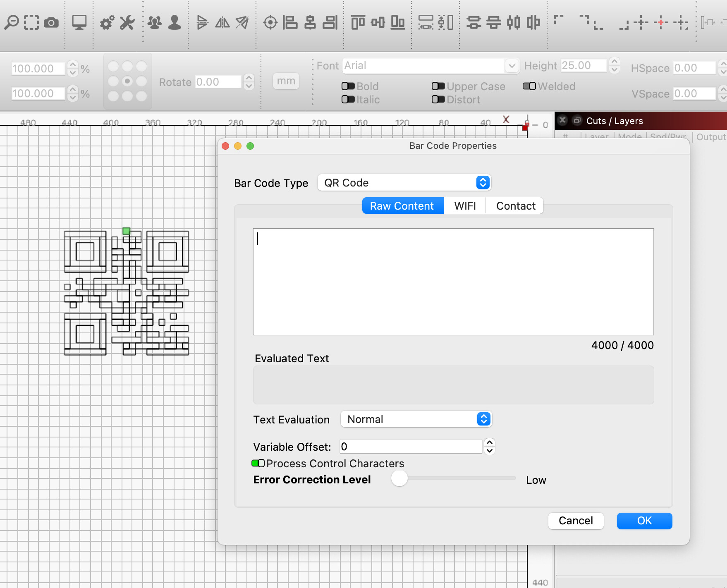This screenshot has height=588, width=727.
Task: Open device settings wrench and screwdriver icon
Action: tap(127, 22)
